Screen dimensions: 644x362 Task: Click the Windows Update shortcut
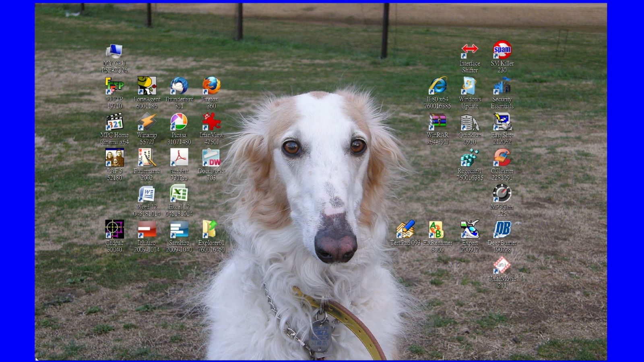(x=470, y=86)
